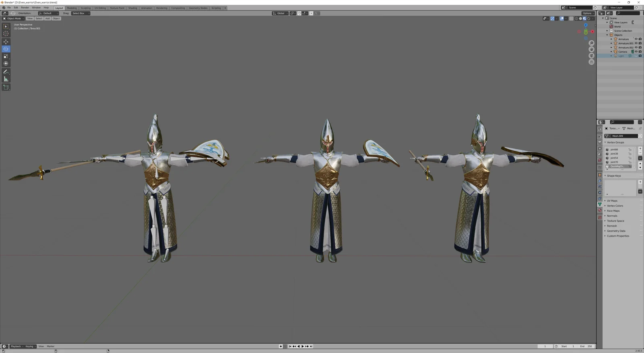Switch to the Sculpting workspace tab
The height and width of the screenshot is (353, 644).
click(86, 8)
